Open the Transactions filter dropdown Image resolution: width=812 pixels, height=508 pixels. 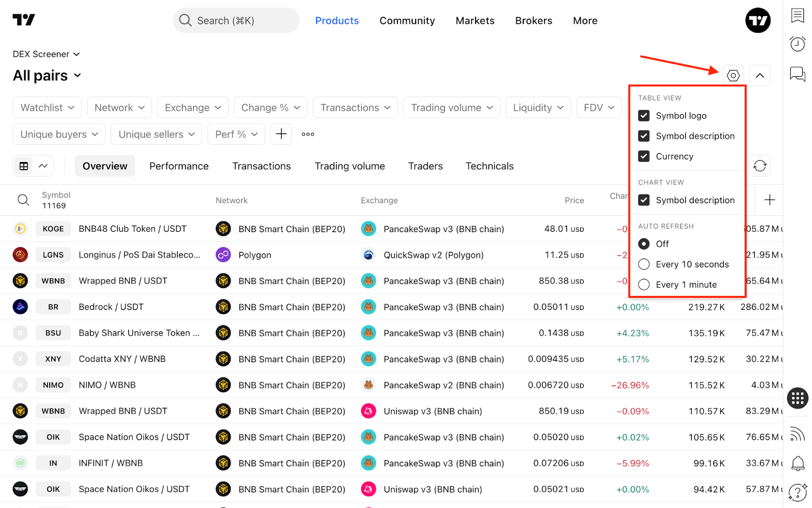[x=355, y=108]
